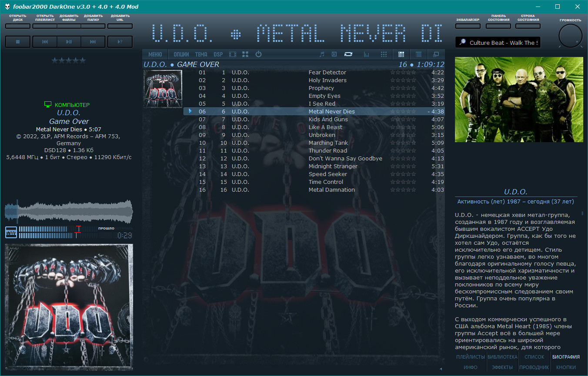Click the power shutdown icon

[x=258, y=54]
